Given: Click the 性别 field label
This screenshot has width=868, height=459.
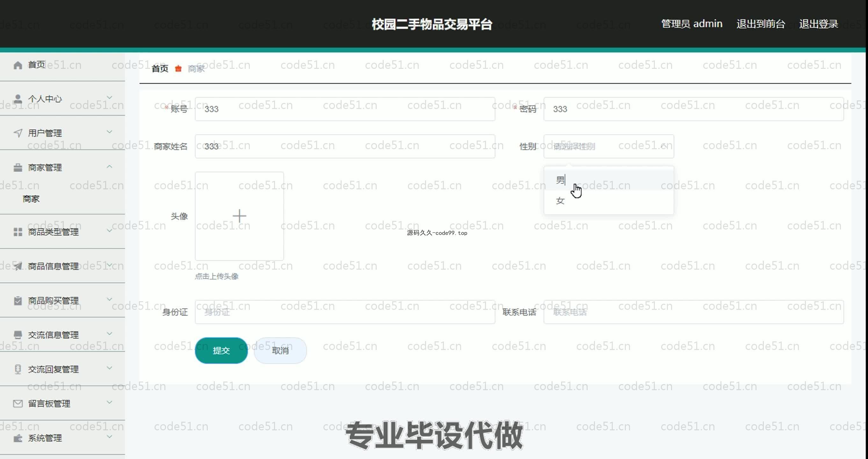Looking at the screenshot, I should coord(528,147).
